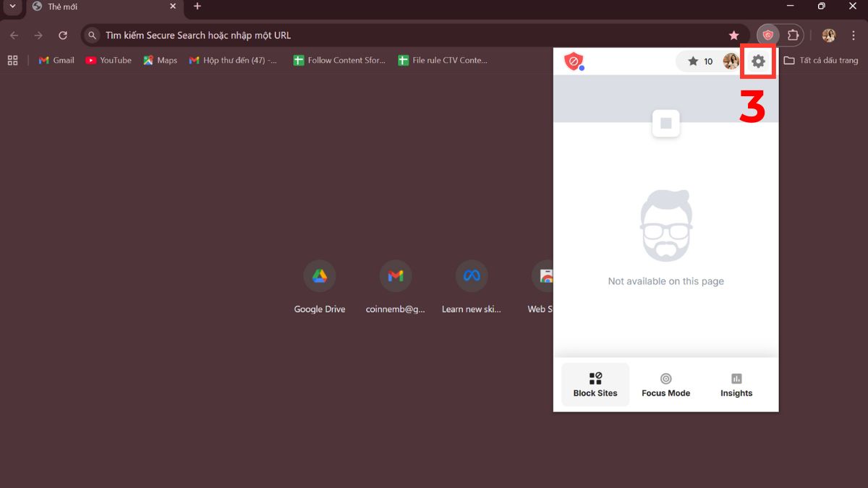Open the Gmail bookmark
The height and width of the screenshot is (488, 868).
coord(56,60)
